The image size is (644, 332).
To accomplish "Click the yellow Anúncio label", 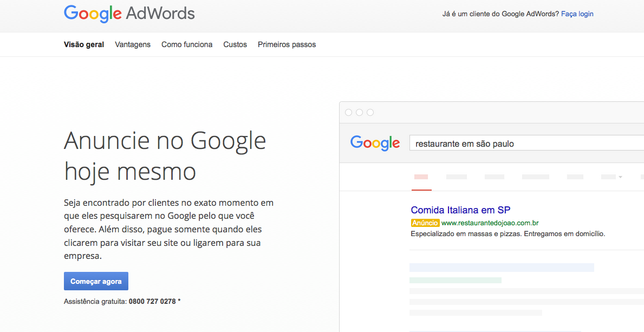I will (x=425, y=223).
